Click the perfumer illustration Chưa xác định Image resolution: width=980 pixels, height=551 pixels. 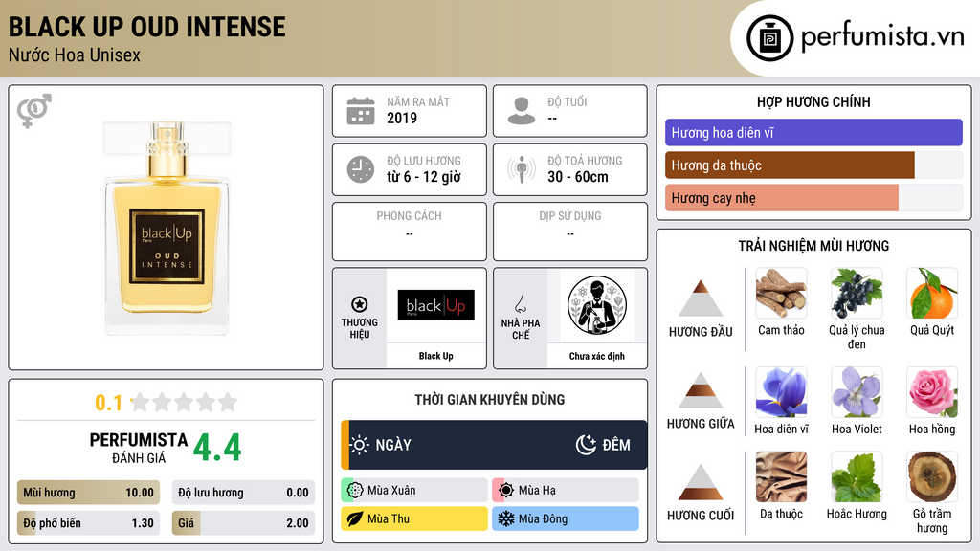[596, 305]
